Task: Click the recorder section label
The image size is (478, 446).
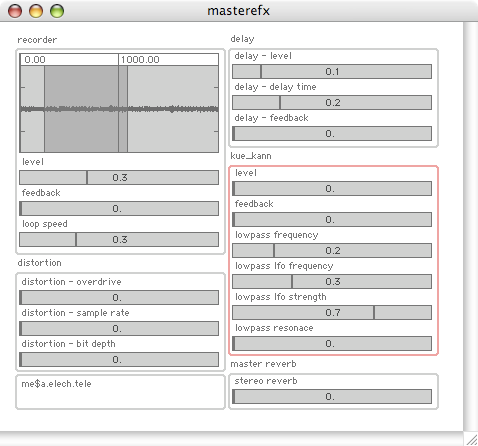Action: click(x=37, y=40)
